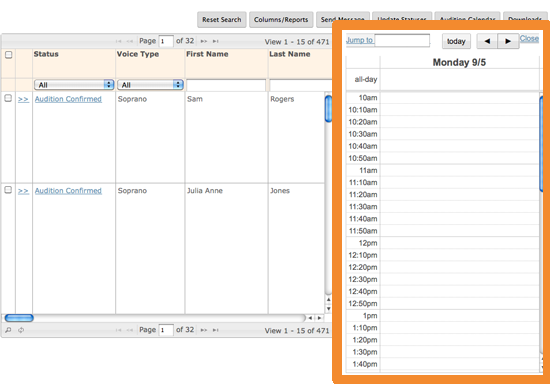
Task: Click the grid horizontal scrollbar thumb
Action: (19, 318)
